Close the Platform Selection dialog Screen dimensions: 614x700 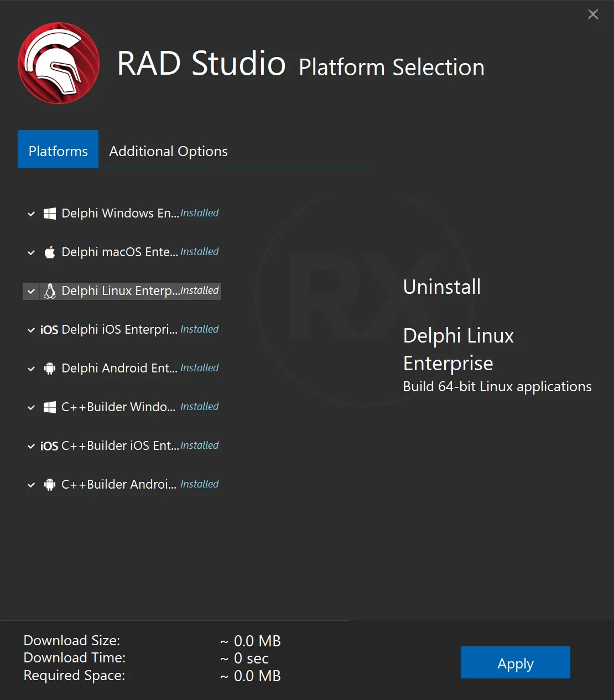[593, 14]
